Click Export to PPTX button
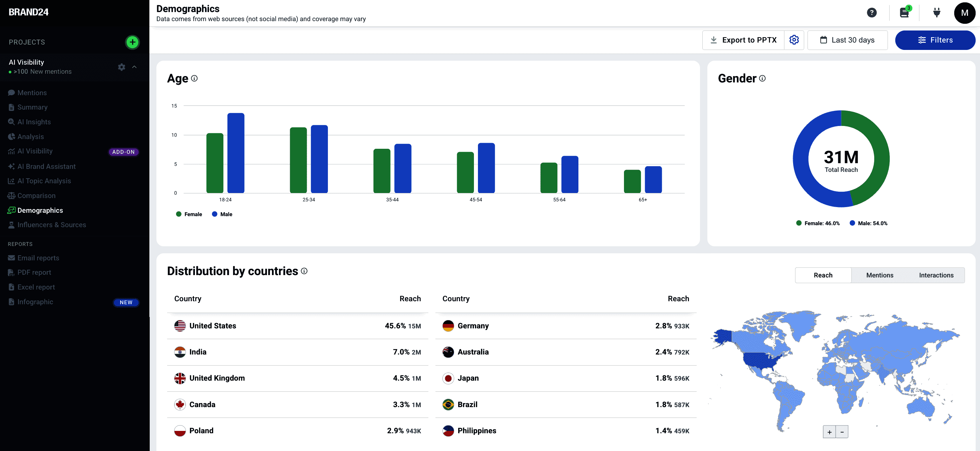Viewport: 980px width, 451px height. coord(743,40)
